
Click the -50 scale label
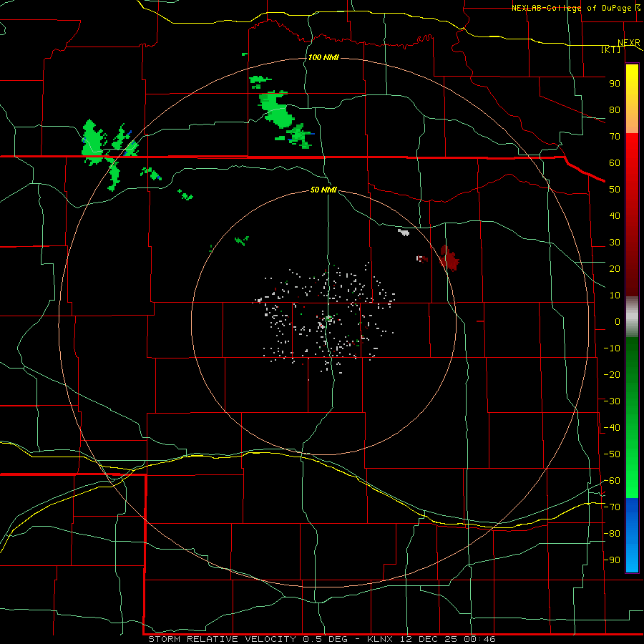tap(612, 454)
